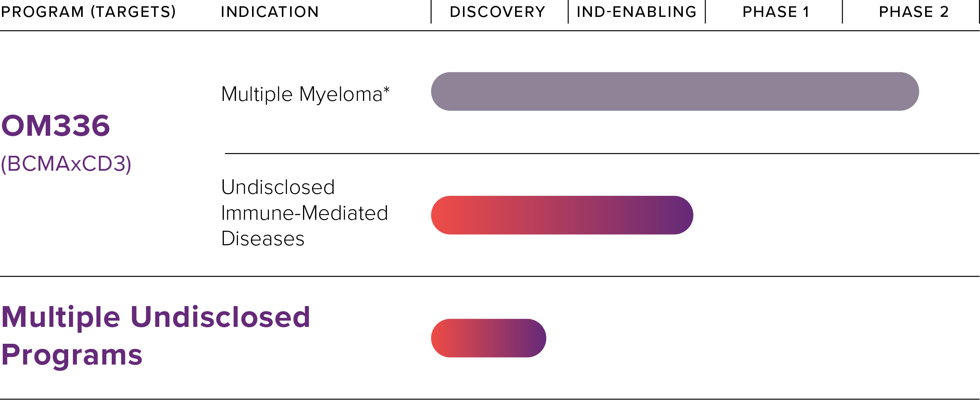This screenshot has height=414, width=980.
Task: Select the (BCMAxCD3) target label
Action: (66, 164)
